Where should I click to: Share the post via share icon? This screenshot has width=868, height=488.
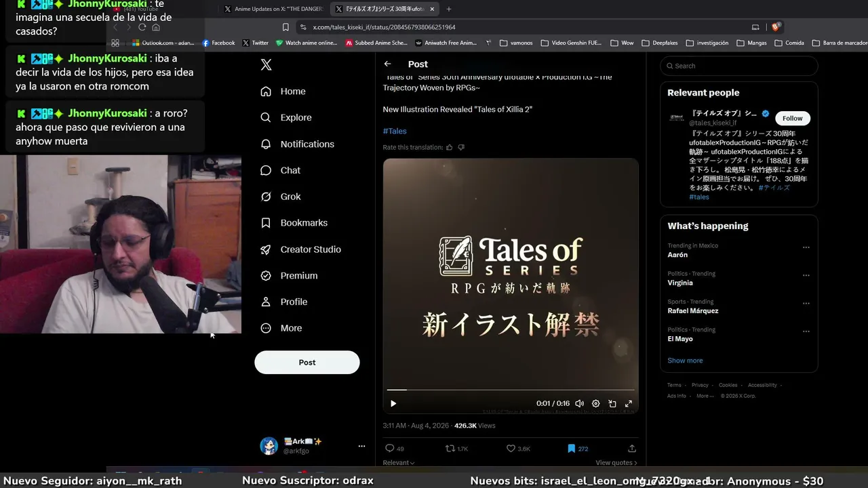(632, 448)
